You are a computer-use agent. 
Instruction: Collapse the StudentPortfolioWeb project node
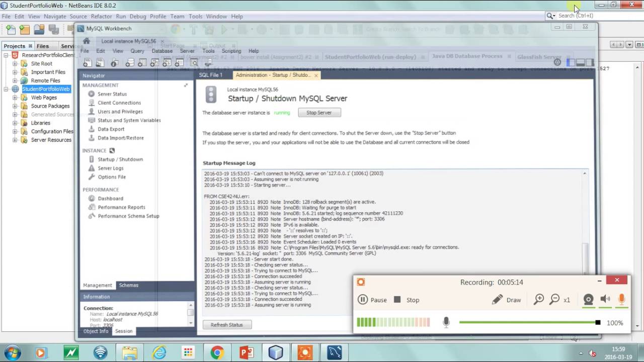7,89
